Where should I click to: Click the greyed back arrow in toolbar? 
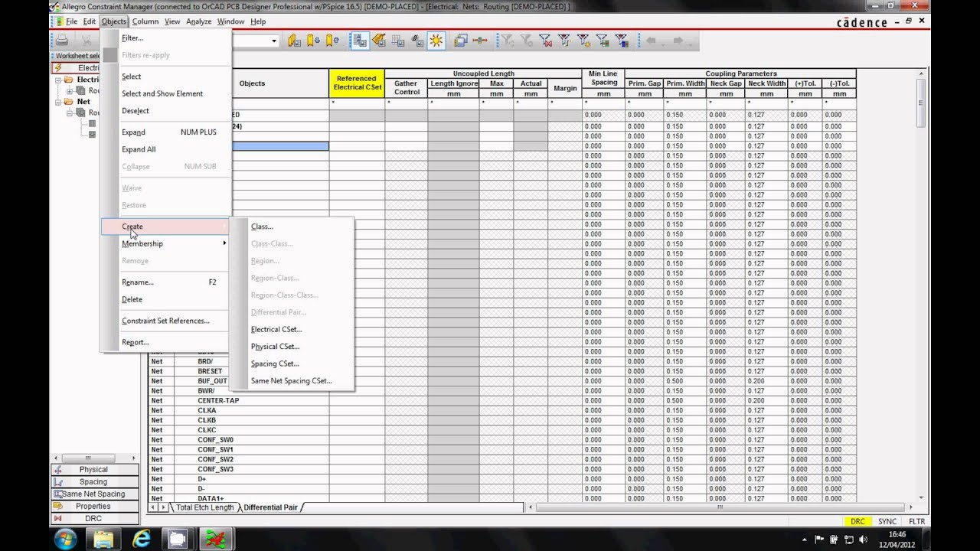[652, 41]
